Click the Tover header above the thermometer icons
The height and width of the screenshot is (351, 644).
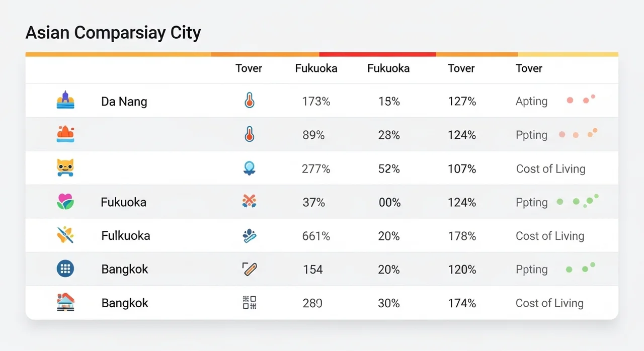pyautogui.click(x=249, y=68)
